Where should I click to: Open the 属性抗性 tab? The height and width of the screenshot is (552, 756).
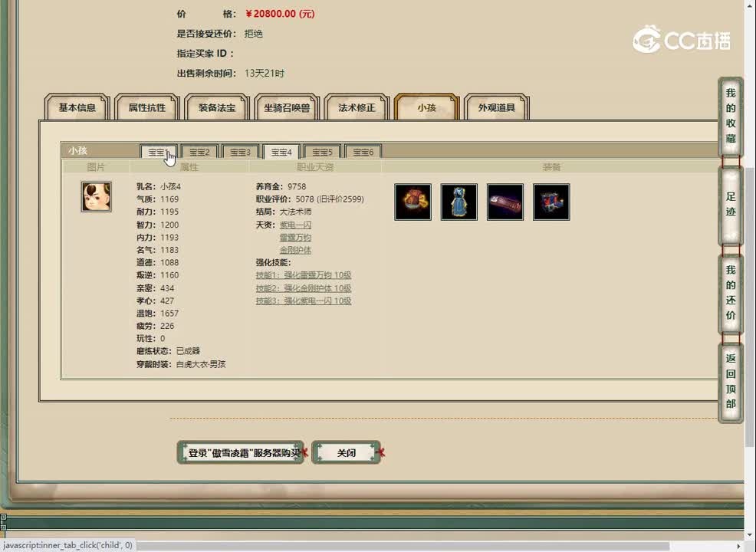click(x=147, y=107)
